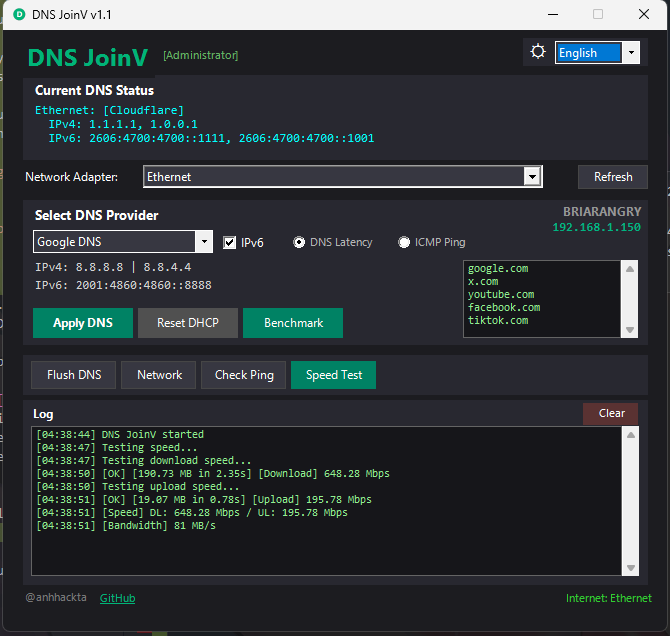Click x.com in the domain list

click(x=483, y=282)
